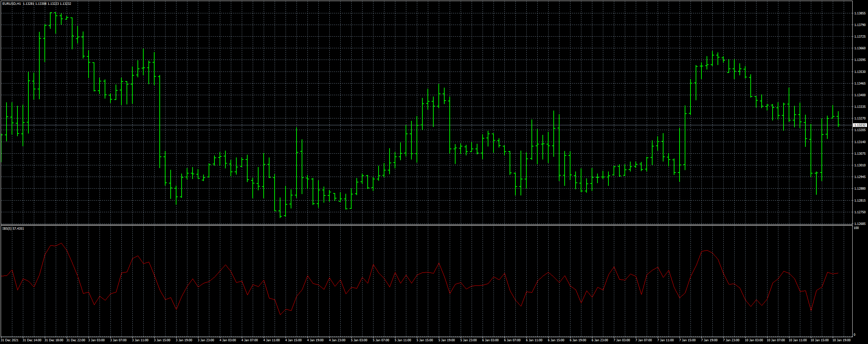
Task: Click the 3 Jan 19:00 time label
Action: pos(184,340)
